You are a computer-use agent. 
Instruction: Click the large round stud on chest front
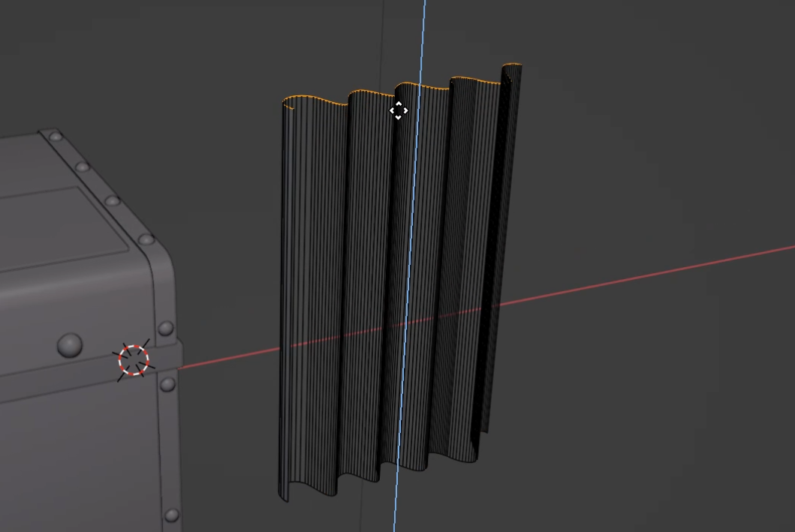point(70,344)
